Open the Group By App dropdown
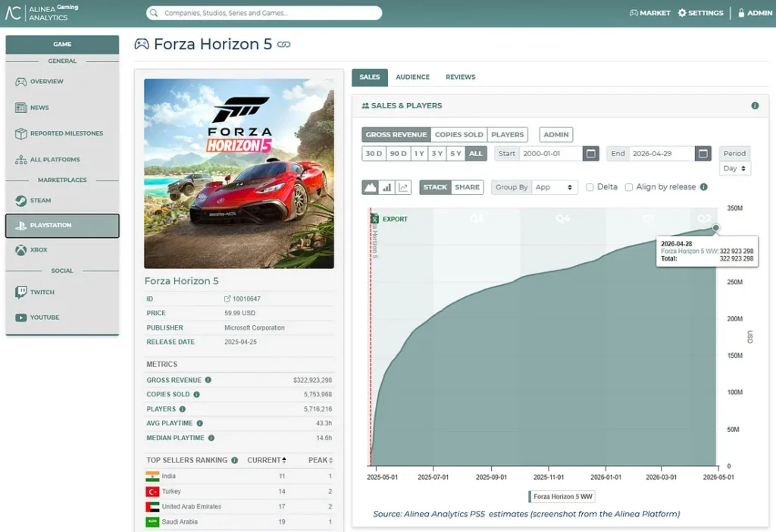The height and width of the screenshot is (532, 776). (x=554, y=187)
